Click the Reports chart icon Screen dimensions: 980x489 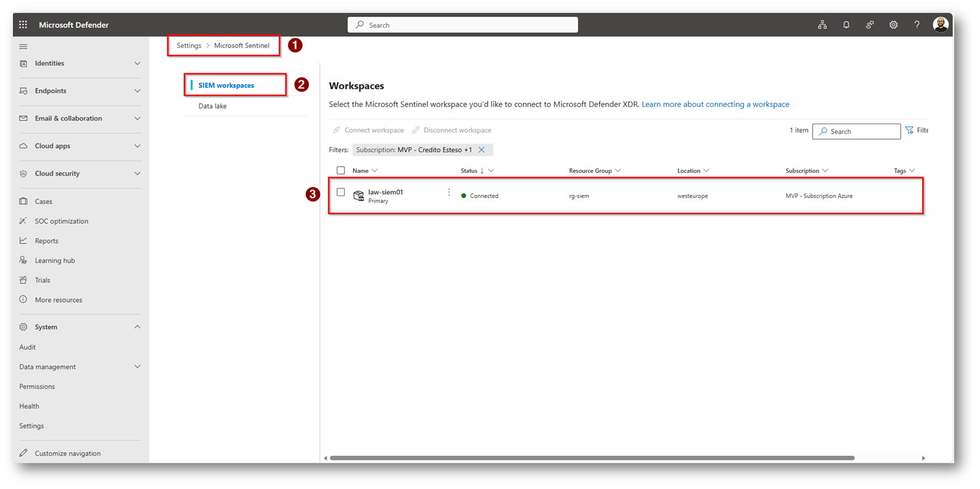[23, 241]
